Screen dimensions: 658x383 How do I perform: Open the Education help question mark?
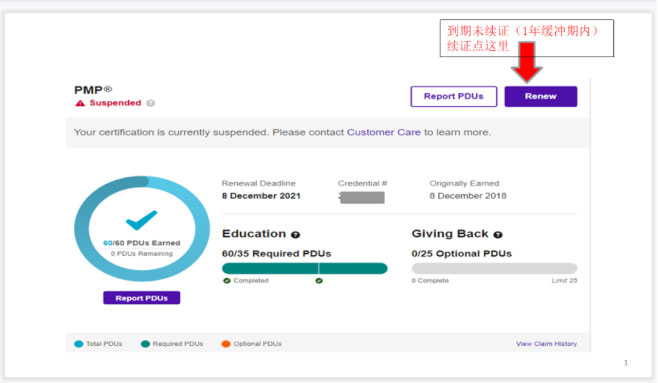[295, 234]
